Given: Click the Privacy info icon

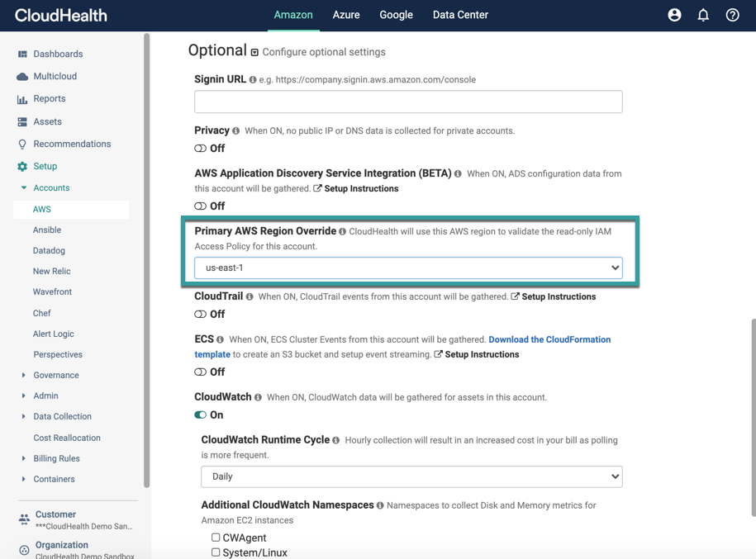Looking at the screenshot, I should click(235, 130).
